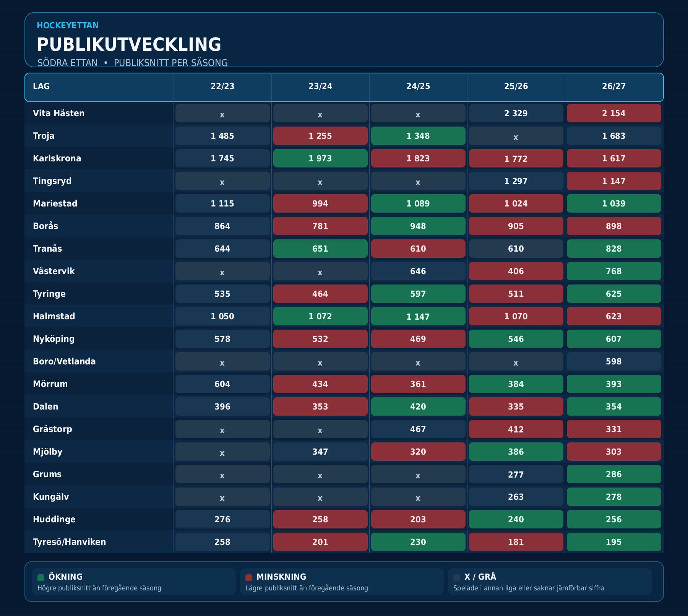Click Troja's 1 683 value
This screenshot has height=616, width=688.
(x=614, y=136)
